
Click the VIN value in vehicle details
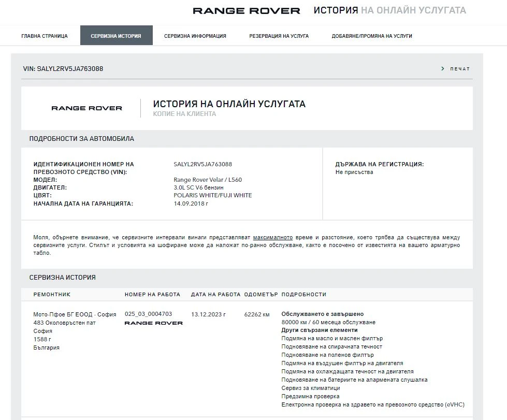click(x=202, y=164)
